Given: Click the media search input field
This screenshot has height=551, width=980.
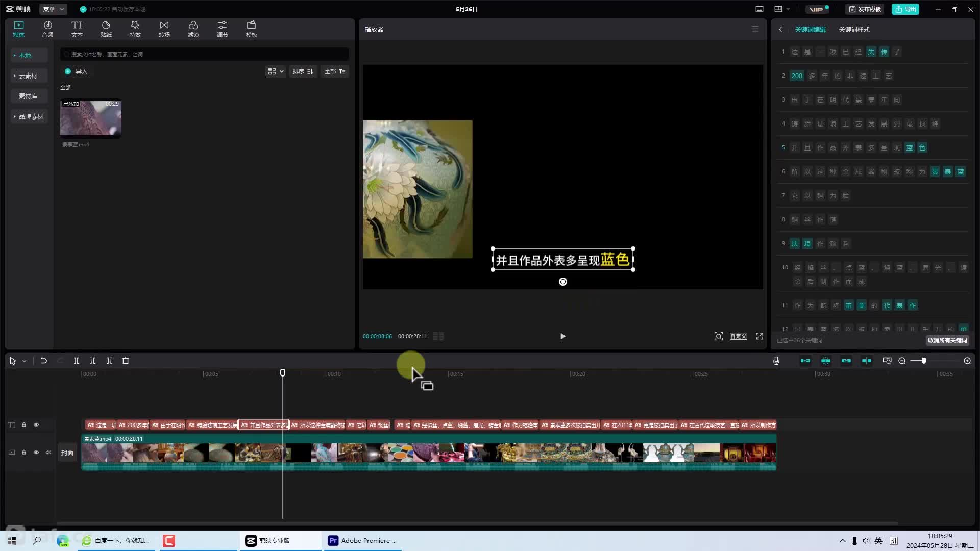Looking at the screenshot, I should click(x=205, y=54).
